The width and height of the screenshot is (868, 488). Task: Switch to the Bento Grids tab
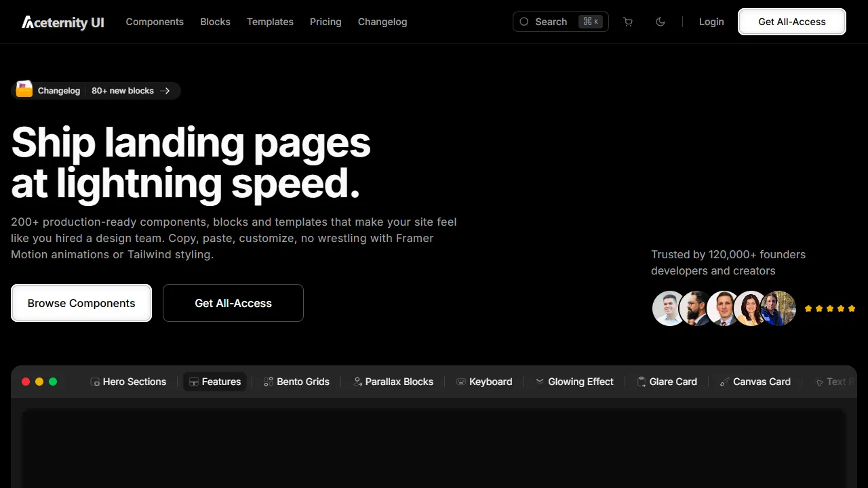point(296,382)
